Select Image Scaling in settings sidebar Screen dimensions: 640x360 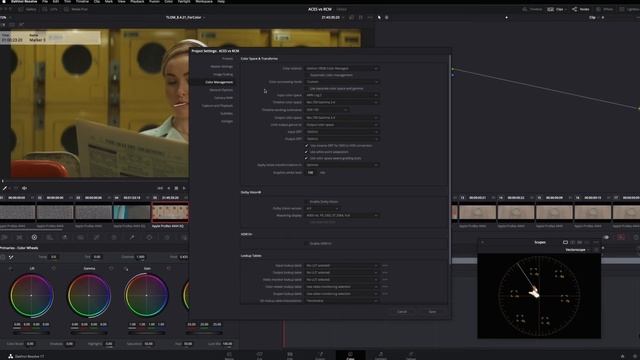pos(223,74)
